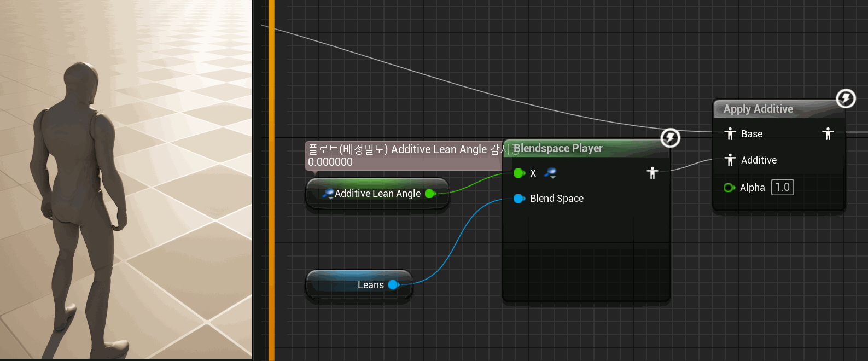Click the Blend Space blue input pin
The image size is (868, 361).
coord(519,199)
